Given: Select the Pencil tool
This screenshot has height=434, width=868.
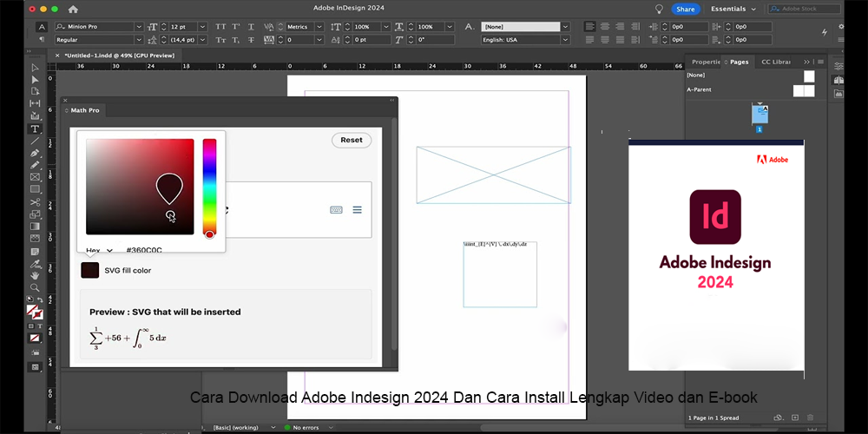Looking at the screenshot, I should point(35,165).
